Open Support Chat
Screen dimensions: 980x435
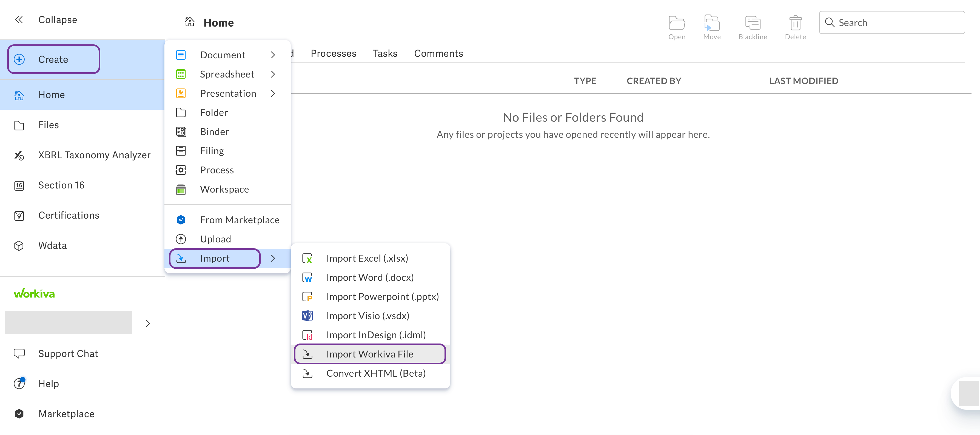click(68, 354)
